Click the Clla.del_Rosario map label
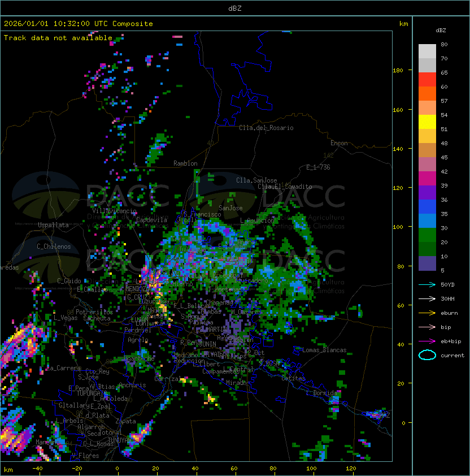Image resolution: width=470 pixels, height=476 pixels. point(266,128)
